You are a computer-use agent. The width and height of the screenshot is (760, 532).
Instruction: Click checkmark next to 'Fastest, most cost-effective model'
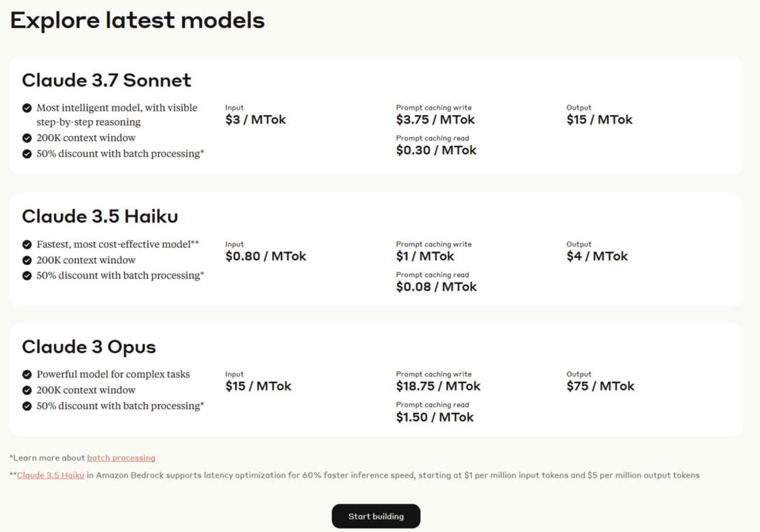[27, 245]
